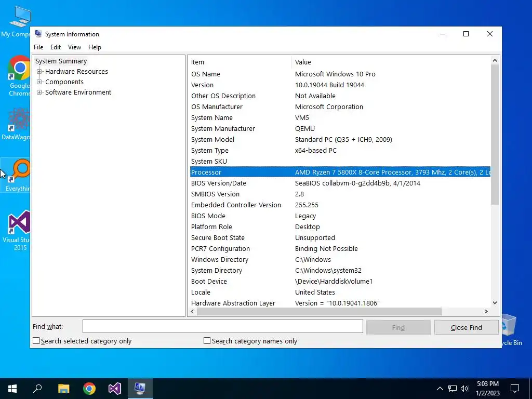
Task: Select Hardware Abstraction Layer row
Action: click(x=340, y=303)
